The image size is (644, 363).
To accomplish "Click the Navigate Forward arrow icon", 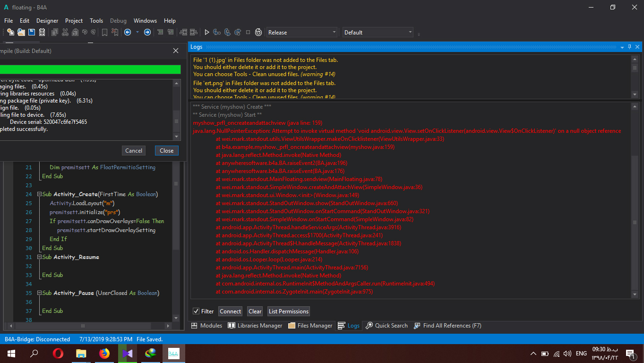I will coord(147,32).
